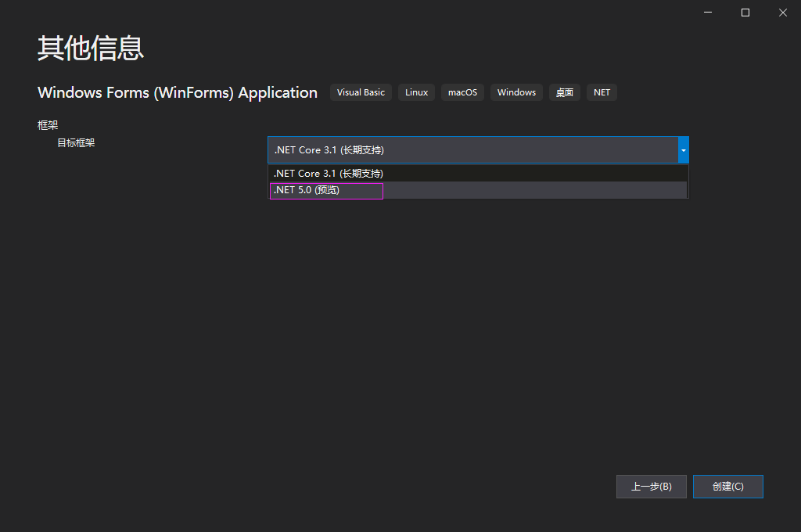
Task: Click the framework combo box field
Action: (x=469, y=149)
